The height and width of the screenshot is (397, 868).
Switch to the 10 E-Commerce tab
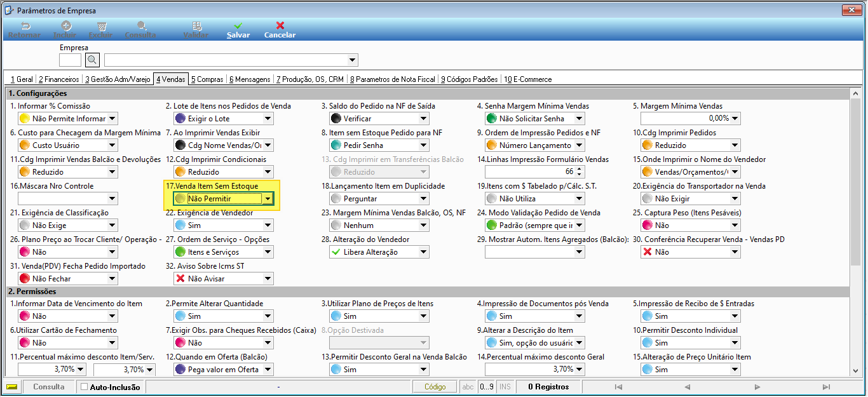(x=528, y=79)
